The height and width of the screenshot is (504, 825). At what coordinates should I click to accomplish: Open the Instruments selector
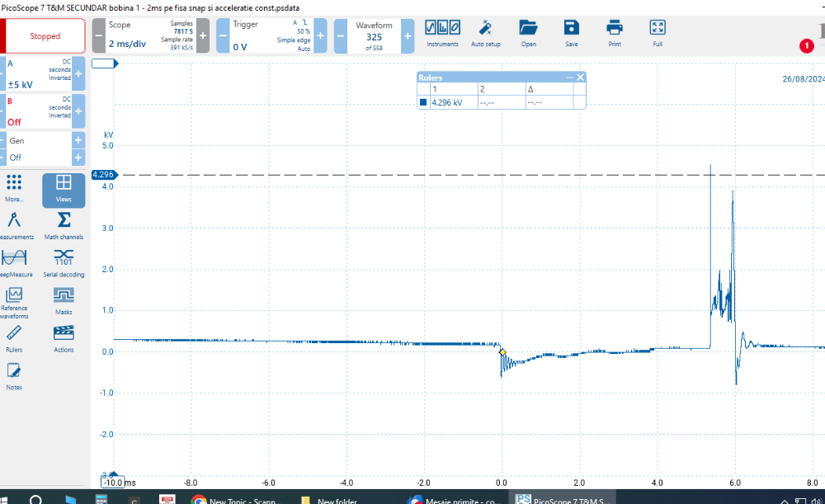(442, 32)
